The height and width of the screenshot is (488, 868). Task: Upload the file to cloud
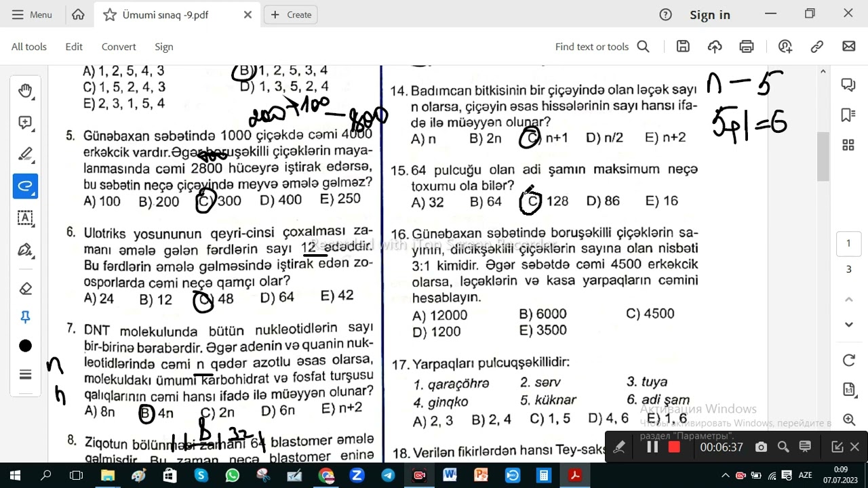(x=715, y=46)
